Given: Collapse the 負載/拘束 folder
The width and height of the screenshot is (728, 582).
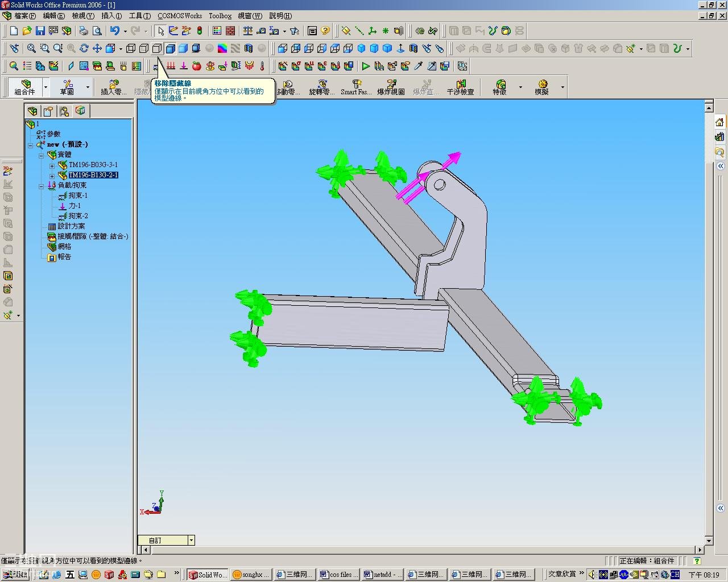Looking at the screenshot, I should (x=41, y=186).
